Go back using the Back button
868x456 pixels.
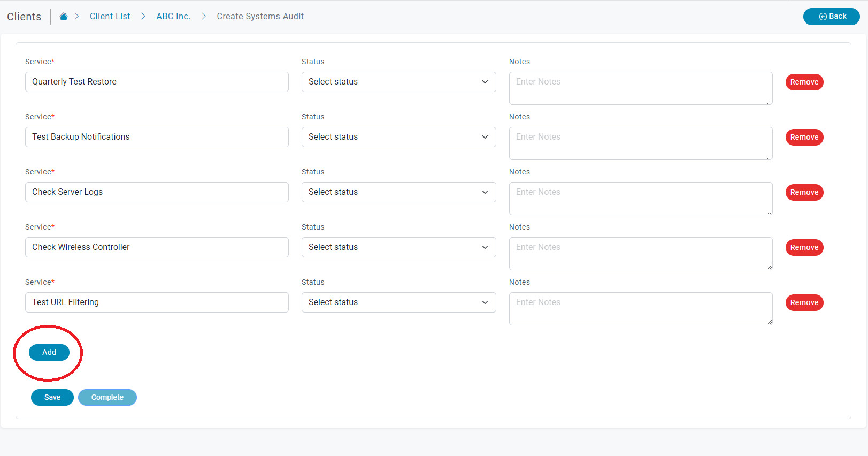[x=831, y=17]
